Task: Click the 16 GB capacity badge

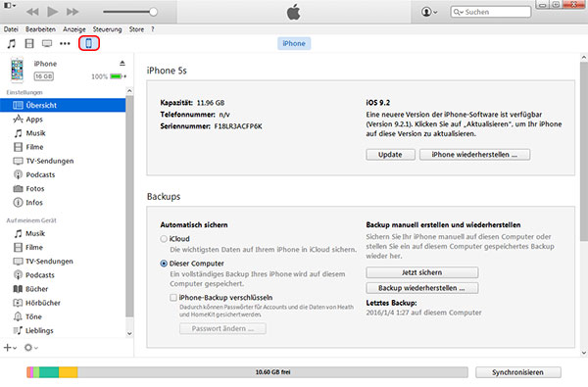Action: click(x=44, y=76)
